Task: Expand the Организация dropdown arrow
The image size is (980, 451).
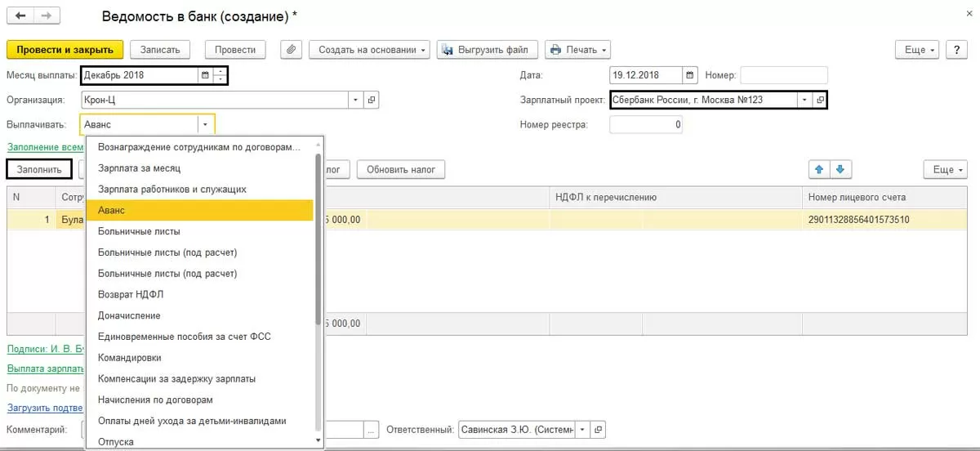Action: [355, 100]
